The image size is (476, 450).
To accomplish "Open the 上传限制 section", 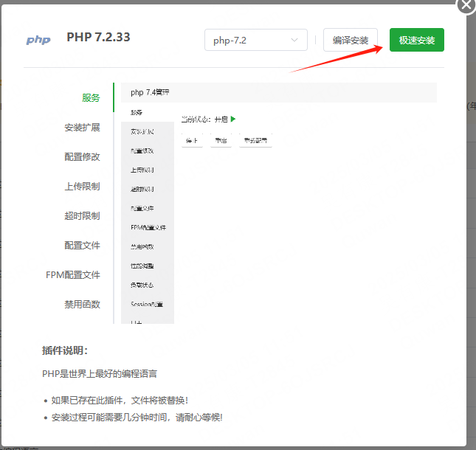I will pos(82,187).
